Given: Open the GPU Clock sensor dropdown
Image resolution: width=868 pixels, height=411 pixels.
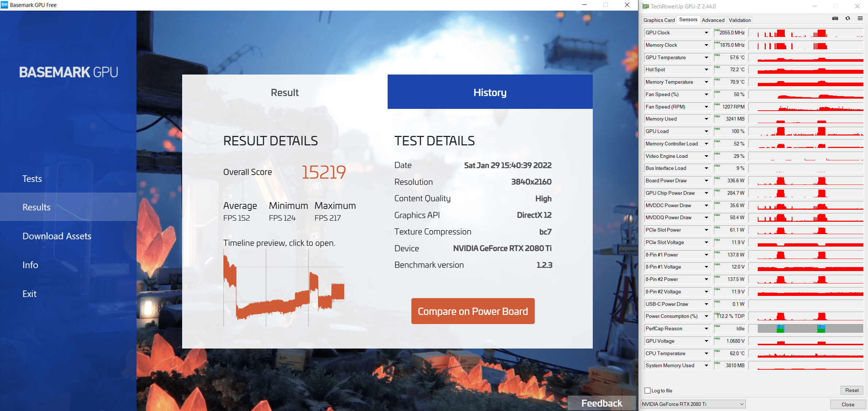Looking at the screenshot, I should 706,33.
